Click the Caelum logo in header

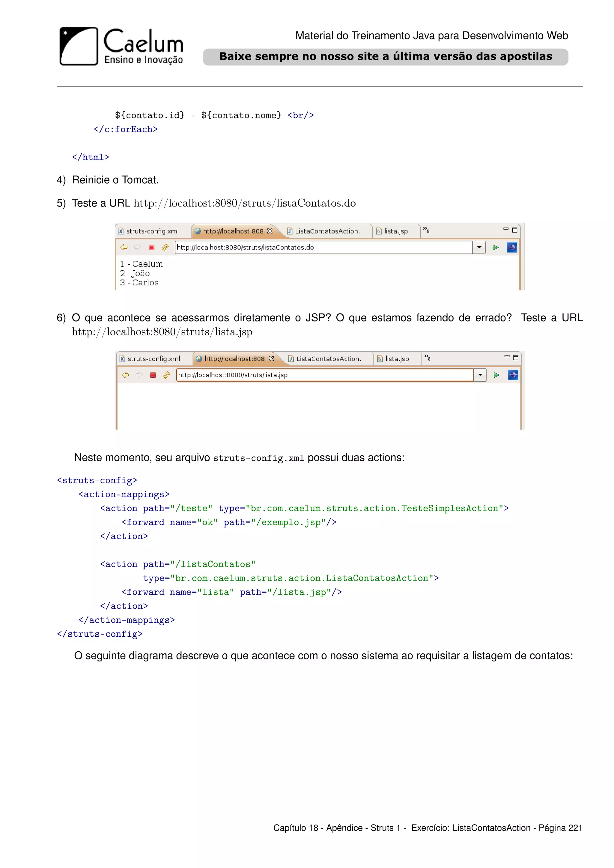click(121, 46)
